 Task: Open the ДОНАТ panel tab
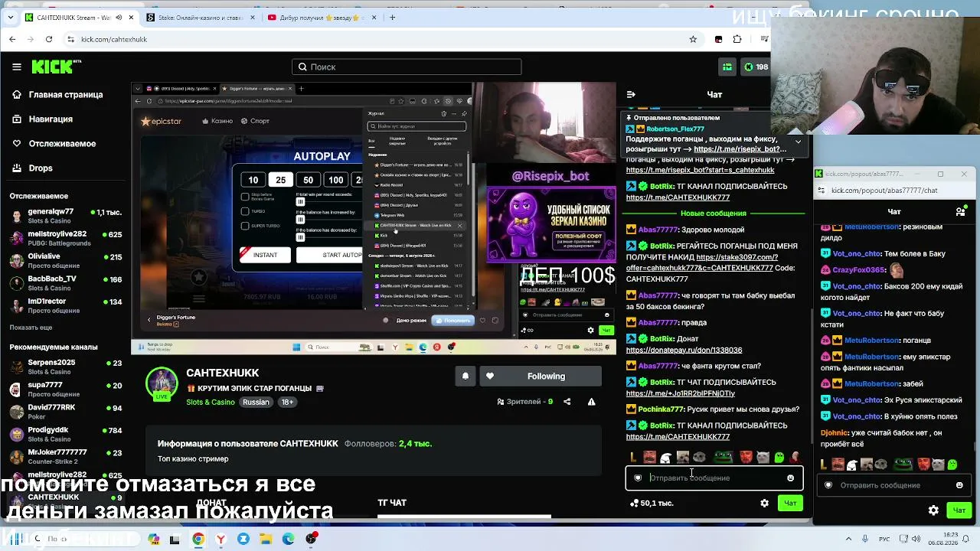[x=211, y=503]
